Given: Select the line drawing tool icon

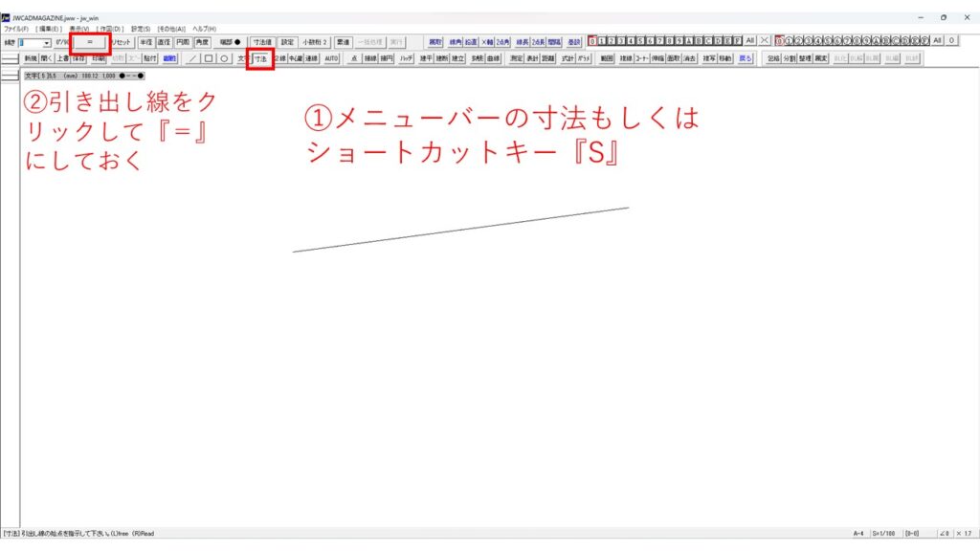Looking at the screenshot, I should pyautogui.click(x=194, y=58).
